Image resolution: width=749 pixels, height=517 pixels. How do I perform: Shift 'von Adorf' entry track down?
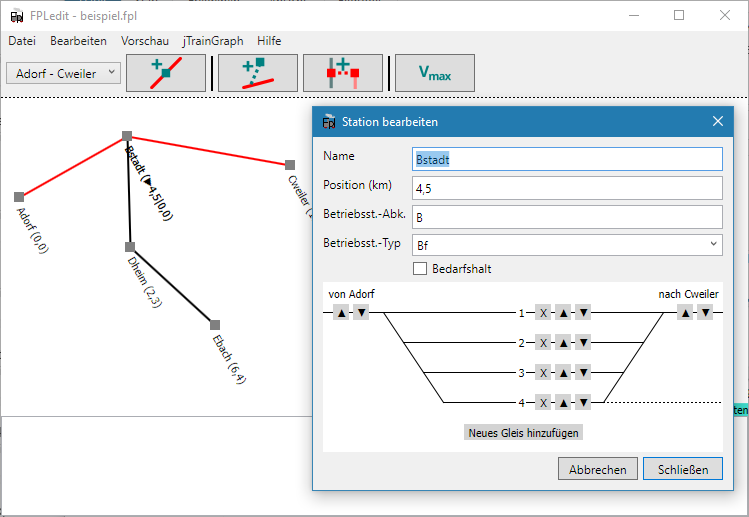tap(361, 313)
